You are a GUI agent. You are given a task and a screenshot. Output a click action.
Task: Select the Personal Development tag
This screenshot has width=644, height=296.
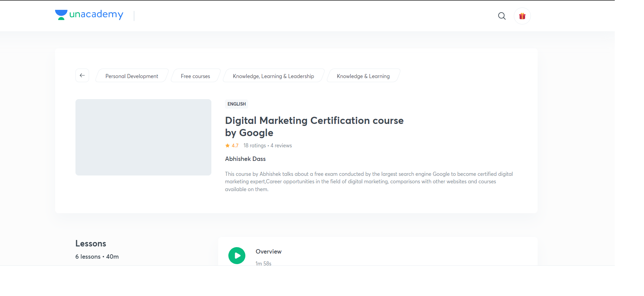[132, 76]
